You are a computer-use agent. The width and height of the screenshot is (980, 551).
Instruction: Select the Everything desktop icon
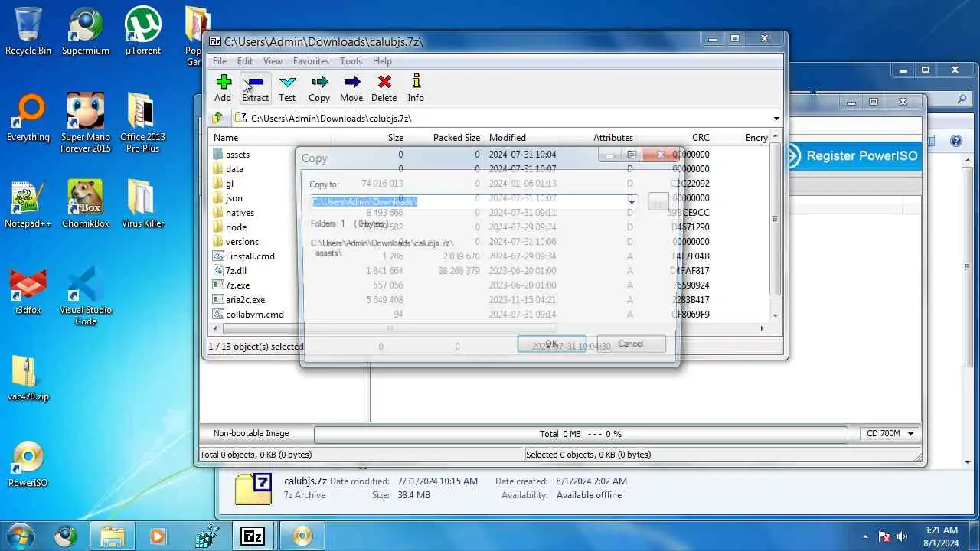point(28,119)
